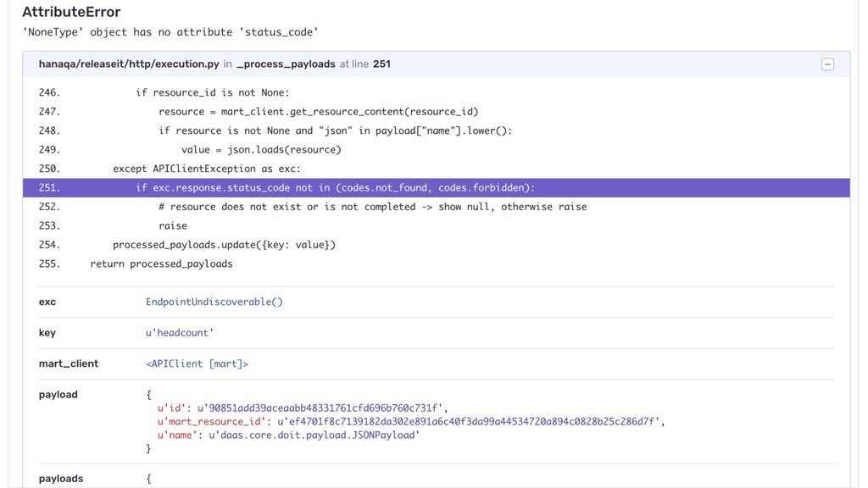Click the payload u'id' hash value

tap(320, 408)
